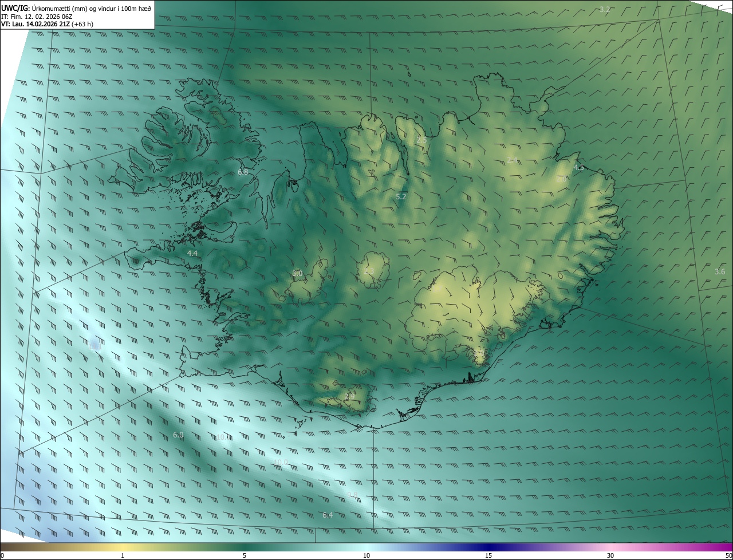This screenshot has width=733, height=560.
Task: Click the 4.4 value label
Action: pos(192,253)
